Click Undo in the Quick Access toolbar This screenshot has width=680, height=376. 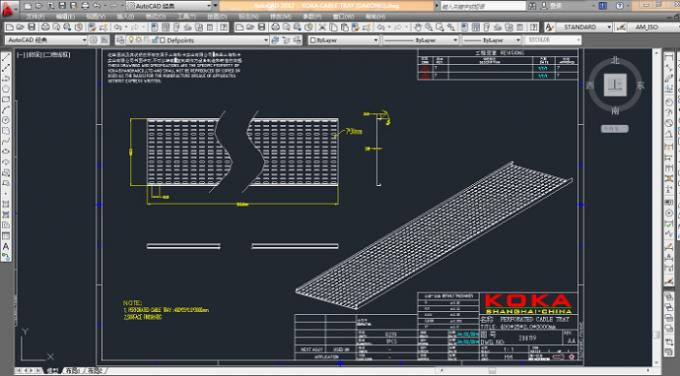97,6
